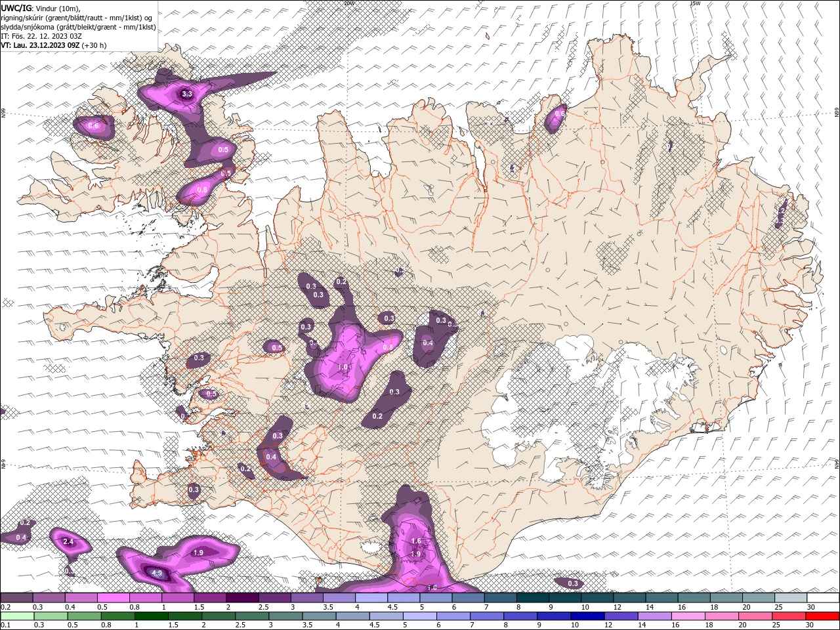This screenshot has width=840, height=630.
Task: Click the '0.1' label under lower legend row
Action: (6, 625)
